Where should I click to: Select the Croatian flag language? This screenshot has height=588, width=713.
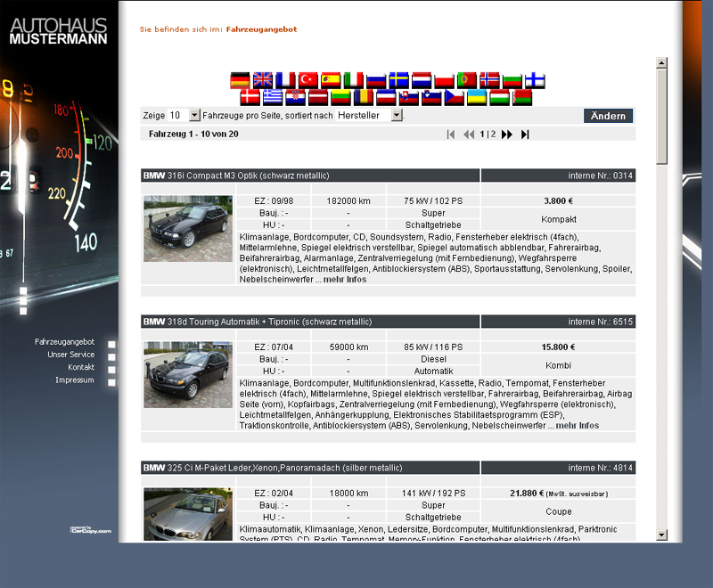tap(295, 97)
